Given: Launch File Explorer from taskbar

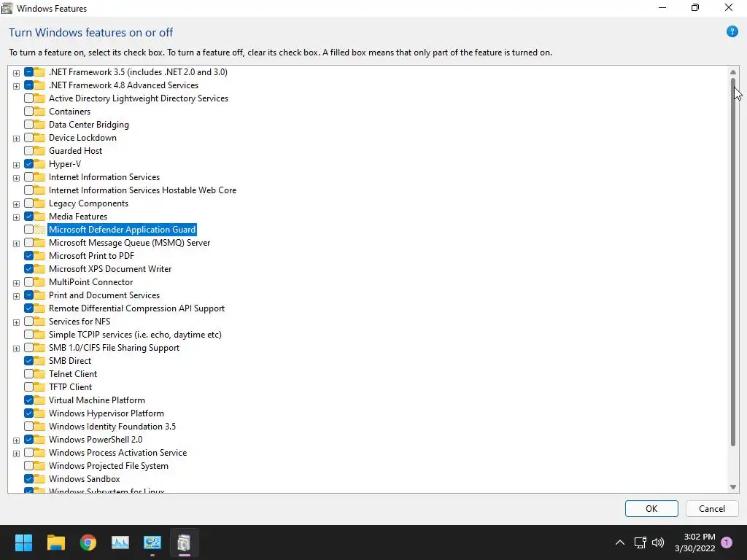Looking at the screenshot, I should click(55, 542).
